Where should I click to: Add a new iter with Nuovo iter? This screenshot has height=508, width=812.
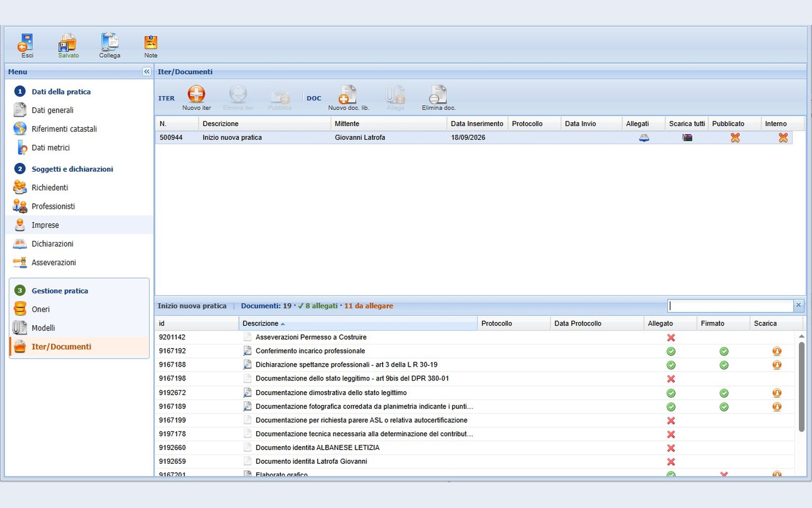pos(196,94)
